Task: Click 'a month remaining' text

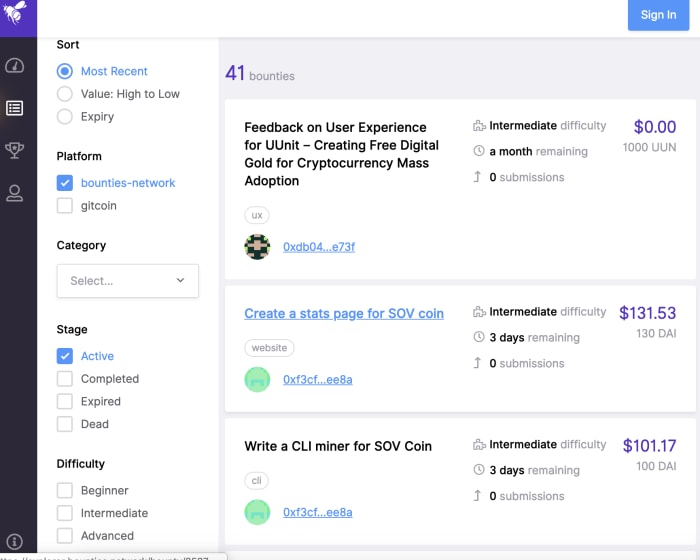Action: (x=538, y=151)
